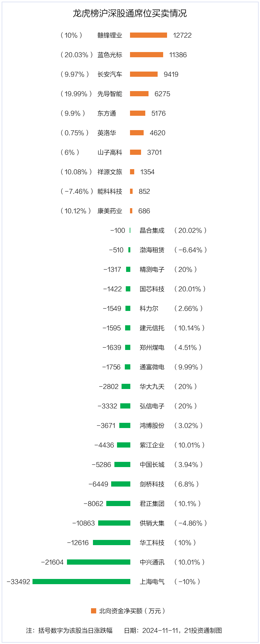
Task: Select the value label -33492
Action: (19, 582)
